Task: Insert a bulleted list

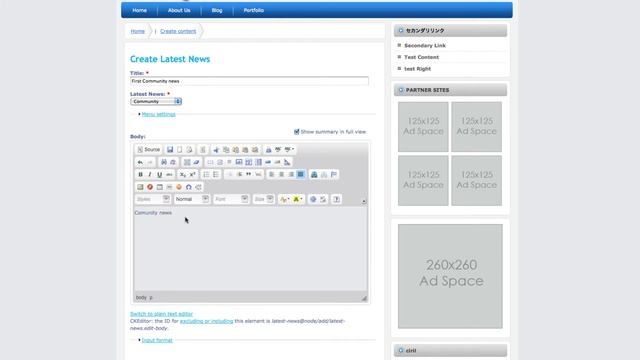Action: point(216,175)
